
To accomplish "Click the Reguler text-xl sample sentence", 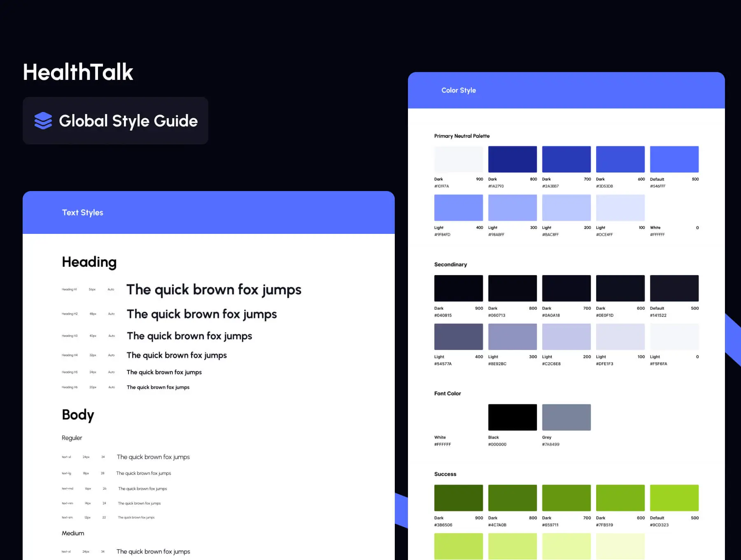I will point(153,457).
